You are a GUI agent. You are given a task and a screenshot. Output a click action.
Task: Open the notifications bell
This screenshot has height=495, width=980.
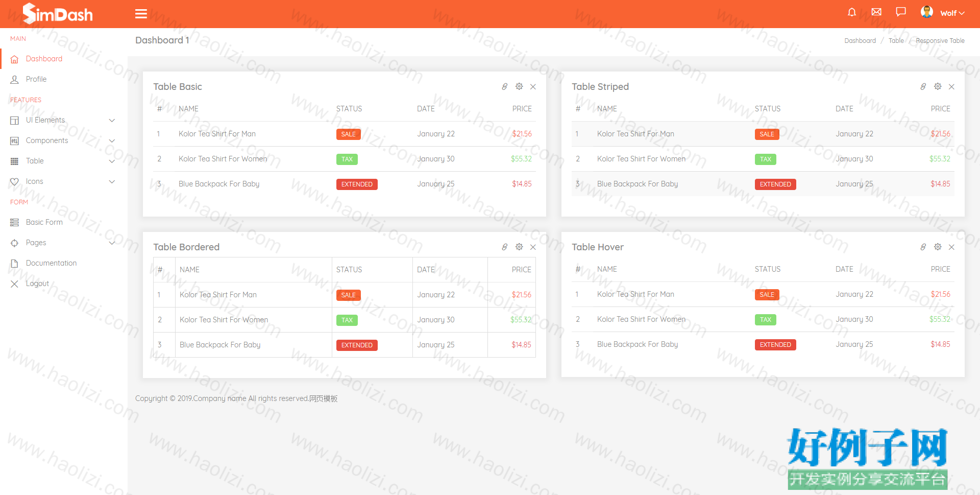852,12
